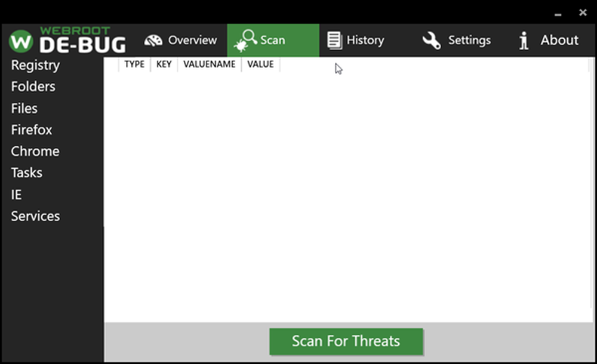The height and width of the screenshot is (364, 597).
Task: Click the Settings wrench icon
Action: tap(432, 41)
